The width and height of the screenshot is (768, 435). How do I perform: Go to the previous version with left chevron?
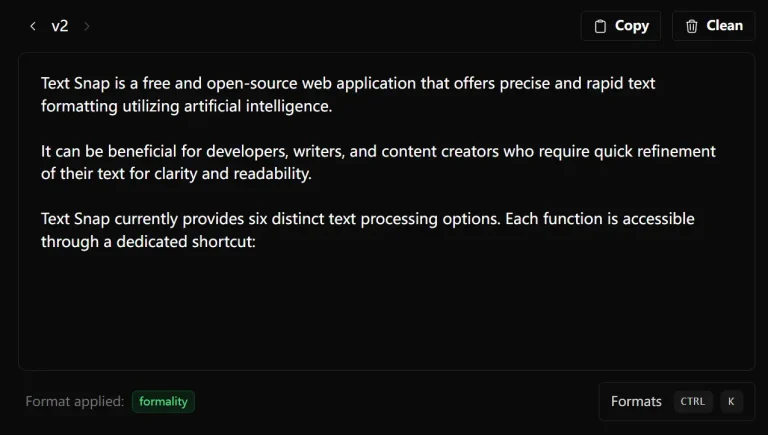[x=32, y=26]
